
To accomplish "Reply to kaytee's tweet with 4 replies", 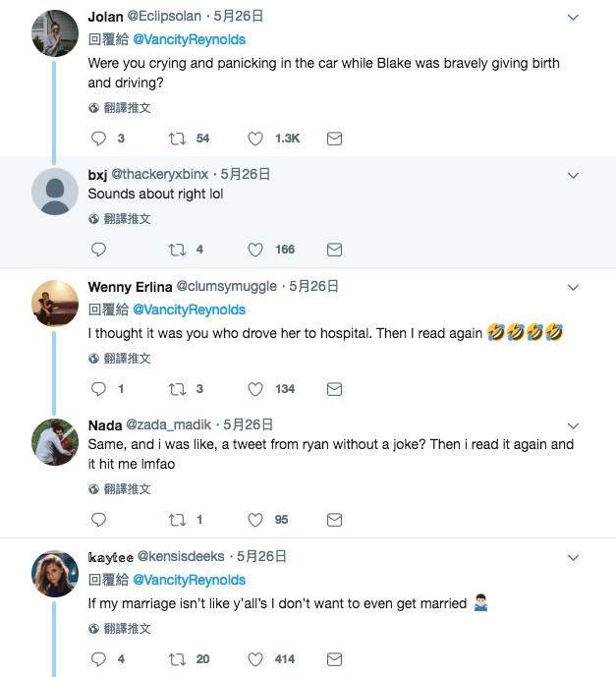I will (97, 658).
